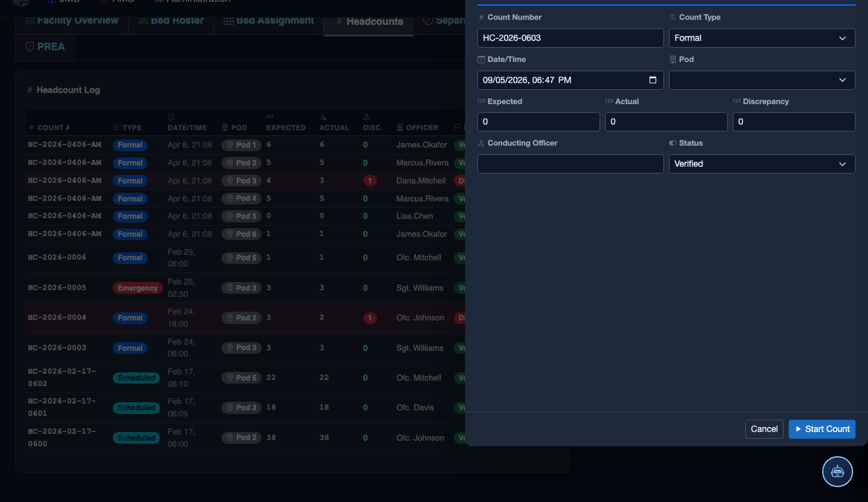Select the Emergency type badge for HC-2026-0005
The image size is (868, 502).
138,288
